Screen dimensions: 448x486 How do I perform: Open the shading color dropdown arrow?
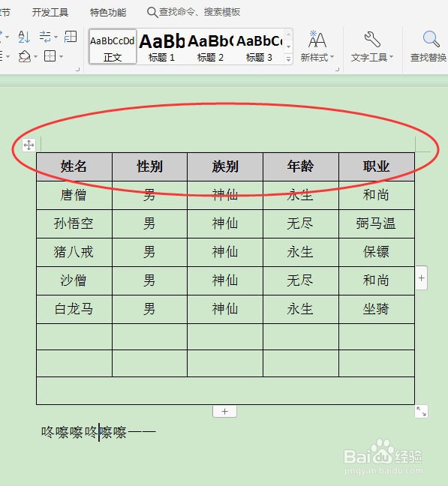[35, 57]
